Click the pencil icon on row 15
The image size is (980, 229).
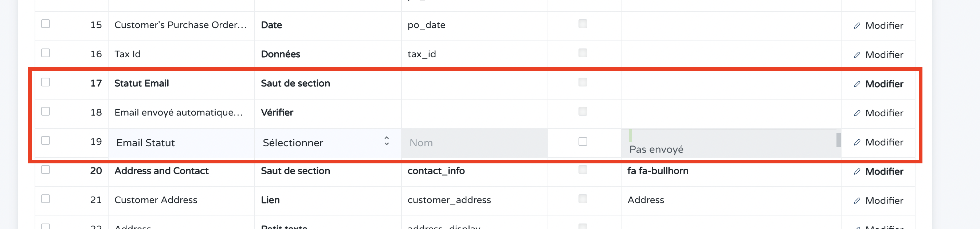pyautogui.click(x=857, y=26)
